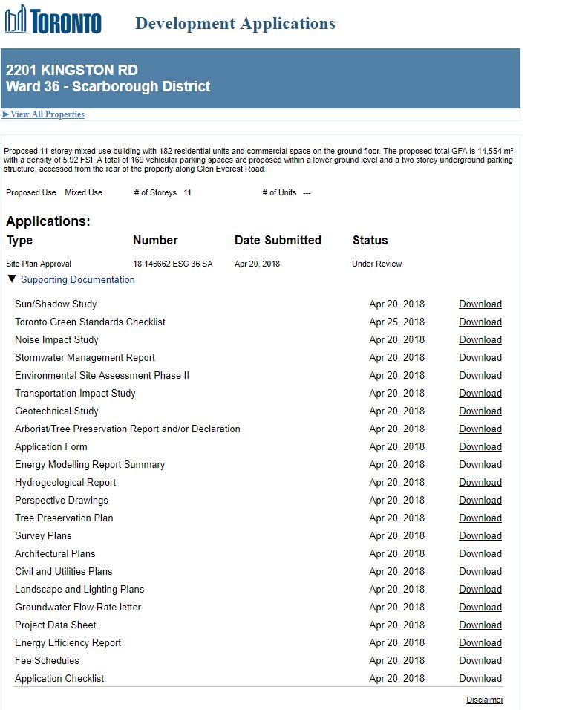Download the Project Data Sheet
This screenshot has width=588, height=710.
coord(480,625)
